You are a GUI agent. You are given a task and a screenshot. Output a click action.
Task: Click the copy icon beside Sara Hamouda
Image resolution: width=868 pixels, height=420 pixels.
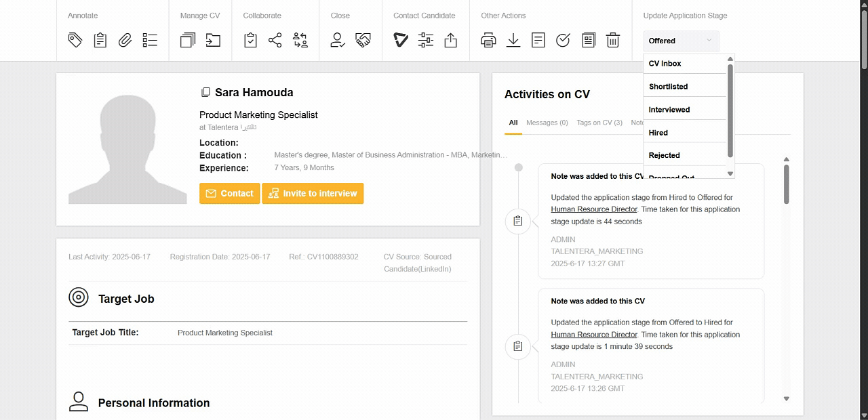(x=205, y=92)
